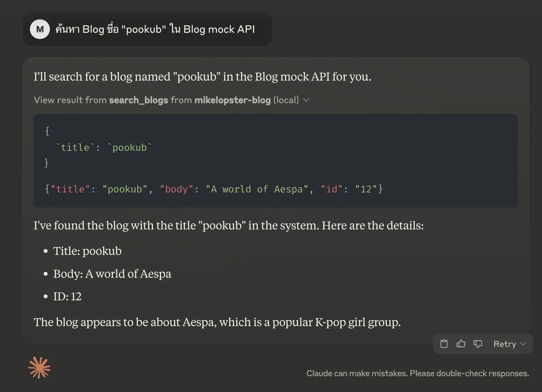The image size is (542, 392).
Task: Give the response a thumbs down
Action: tap(478, 344)
